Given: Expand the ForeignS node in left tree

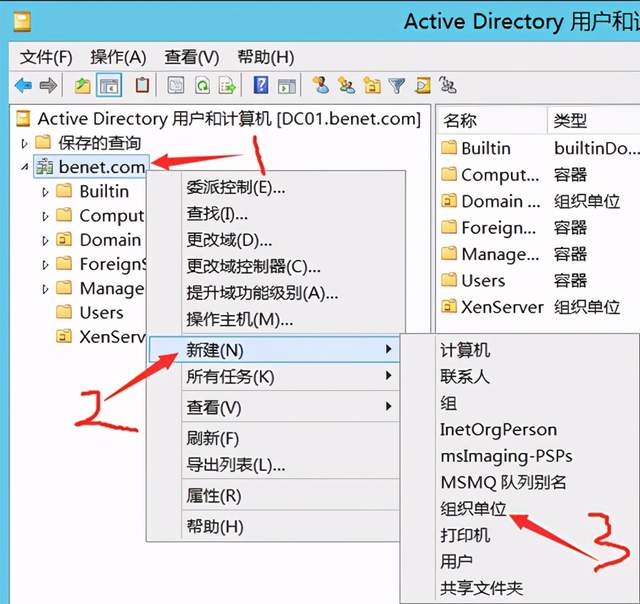Looking at the screenshot, I should [x=45, y=265].
